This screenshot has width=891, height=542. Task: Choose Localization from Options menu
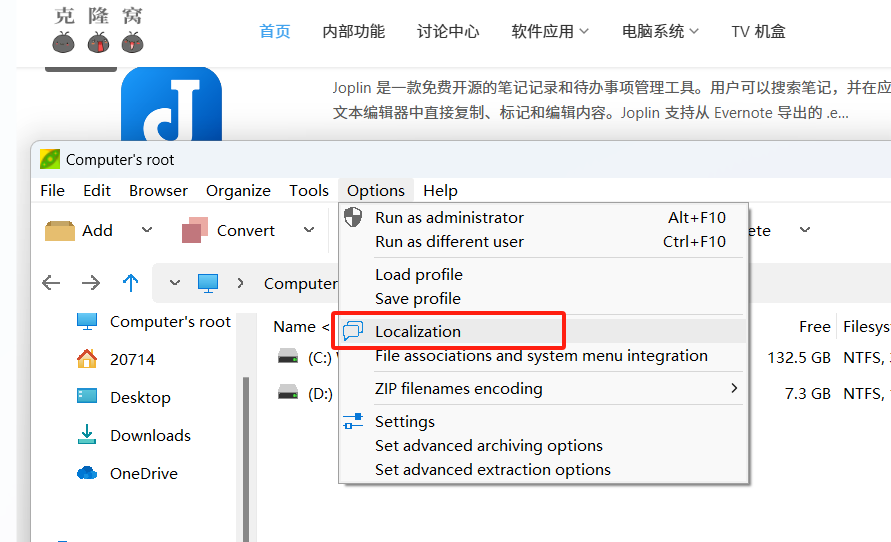(543, 331)
